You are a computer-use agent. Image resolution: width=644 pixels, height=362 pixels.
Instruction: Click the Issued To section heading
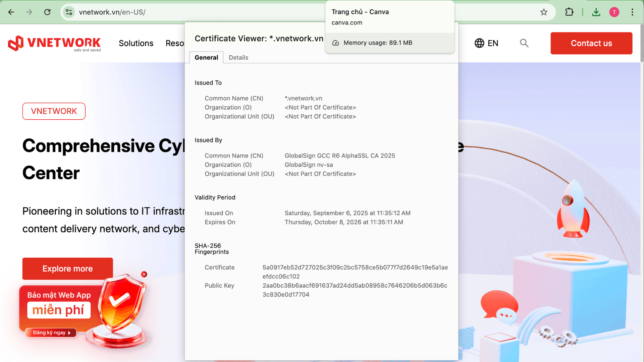(208, 82)
